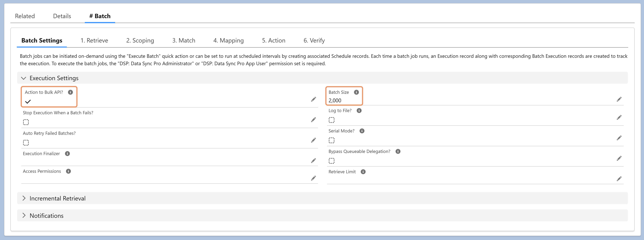This screenshot has height=240, width=644.
Task: Edit the Log to File? field
Action: tap(619, 117)
